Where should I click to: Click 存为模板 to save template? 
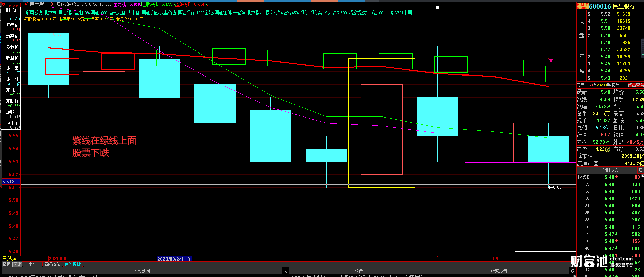pyautogui.click(x=73, y=264)
